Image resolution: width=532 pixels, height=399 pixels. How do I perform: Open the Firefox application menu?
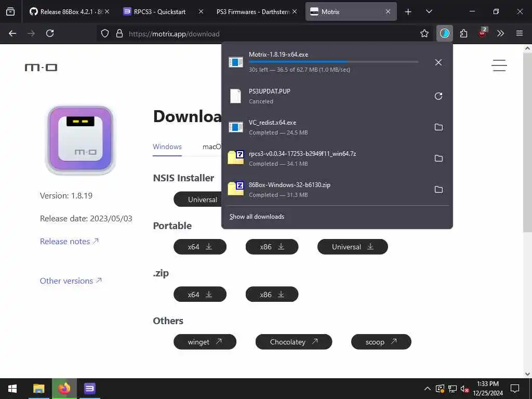(519, 33)
